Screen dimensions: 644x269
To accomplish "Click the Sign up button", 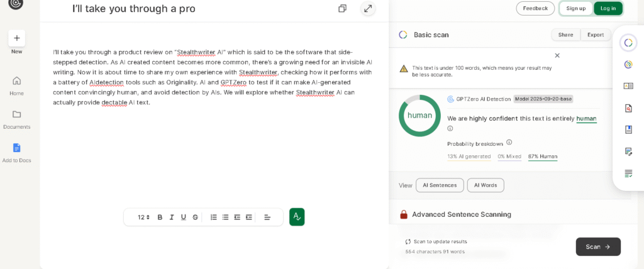I will 576,8.
